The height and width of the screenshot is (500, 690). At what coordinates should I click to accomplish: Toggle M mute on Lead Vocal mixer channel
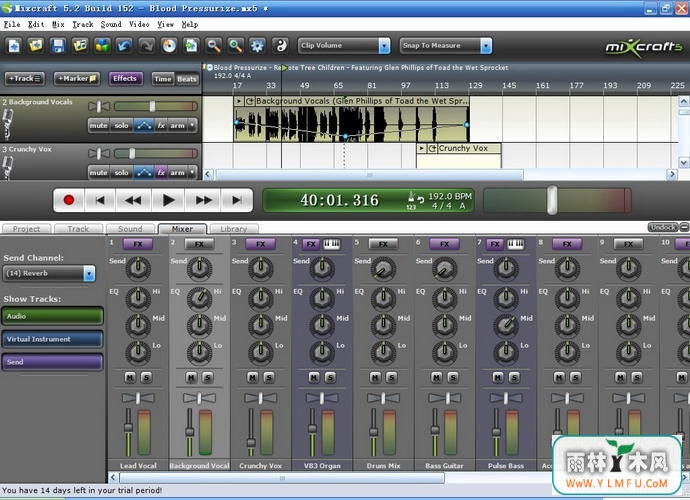(x=130, y=377)
